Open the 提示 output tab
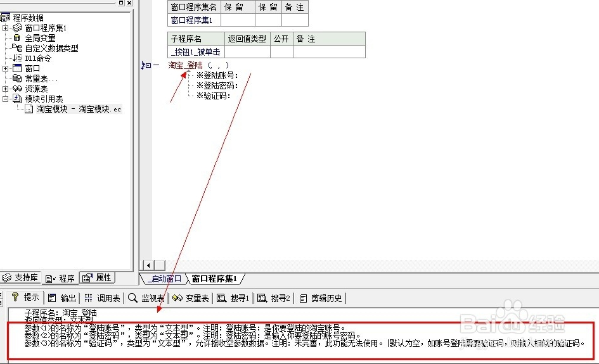The height and width of the screenshot is (364, 599). pyautogui.click(x=25, y=298)
